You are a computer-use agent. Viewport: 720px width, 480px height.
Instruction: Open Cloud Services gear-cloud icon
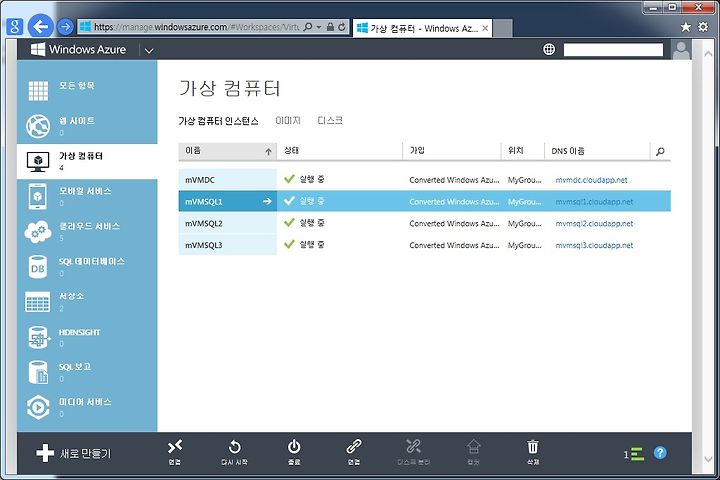(x=38, y=232)
